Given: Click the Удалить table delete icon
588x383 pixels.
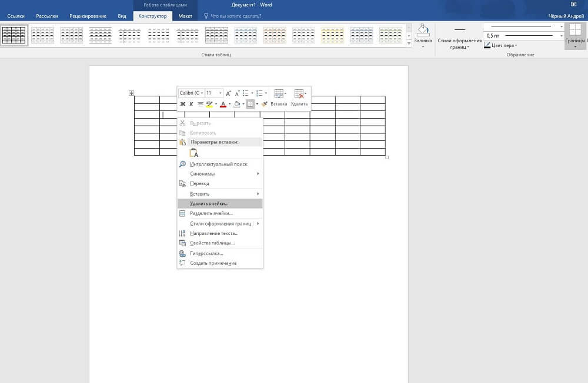Looking at the screenshot, I should 299,94.
